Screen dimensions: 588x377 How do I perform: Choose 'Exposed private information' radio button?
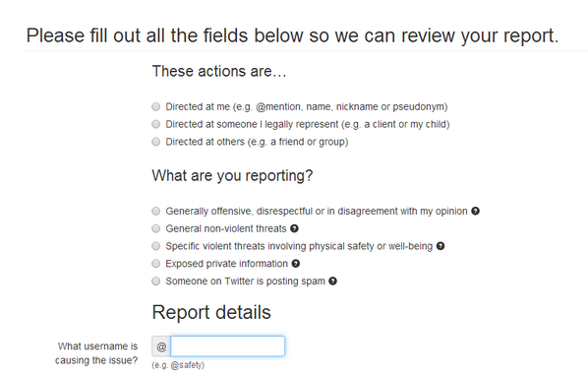coord(155,264)
